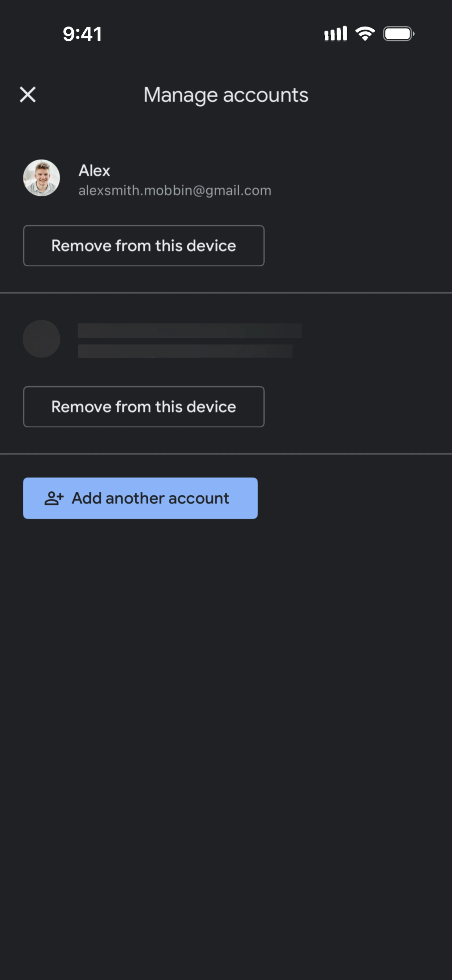
Task: Tap the battery status icon
Action: point(398,34)
